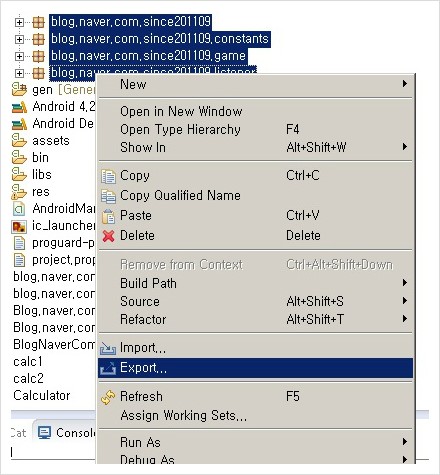Expand the since201109.constants package node
440x475 pixels.
(19, 39)
